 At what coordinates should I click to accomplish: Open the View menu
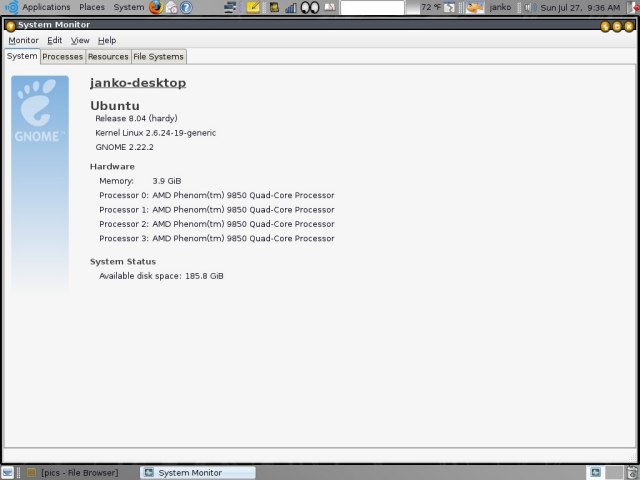pyautogui.click(x=80, y=40)
